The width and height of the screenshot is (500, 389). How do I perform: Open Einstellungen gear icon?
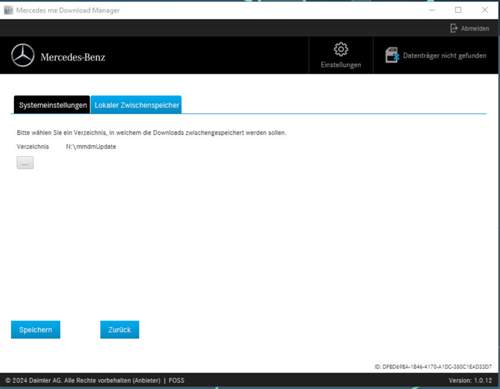341,49
